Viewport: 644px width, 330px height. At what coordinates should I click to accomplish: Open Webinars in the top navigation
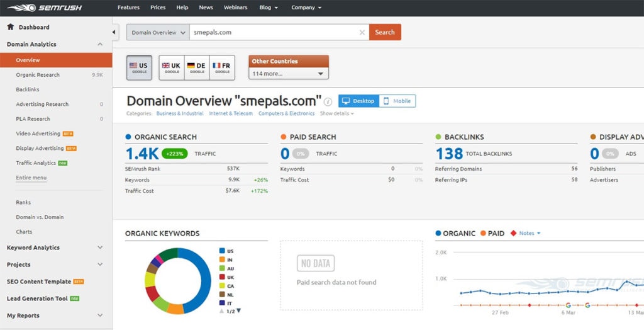click(236, 8)
